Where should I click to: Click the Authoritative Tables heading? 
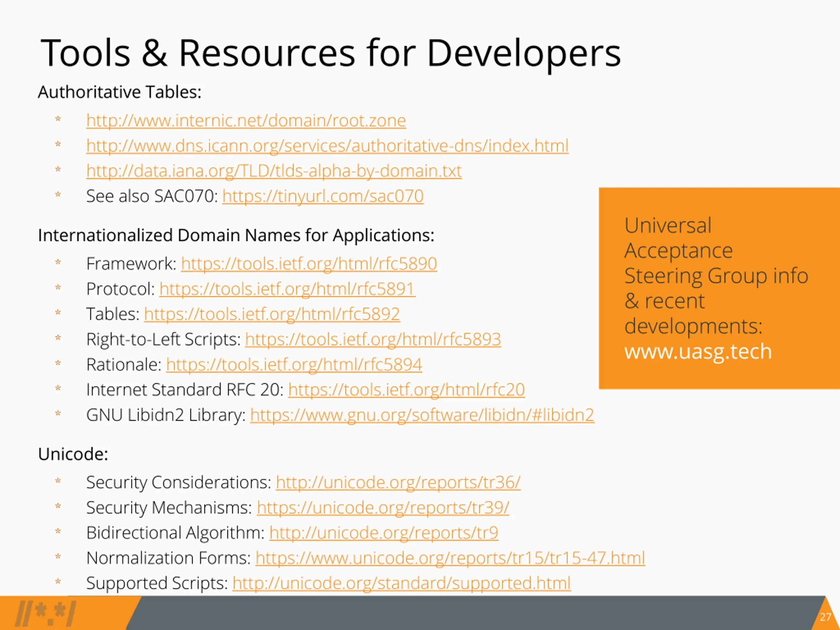coord(120,92)
